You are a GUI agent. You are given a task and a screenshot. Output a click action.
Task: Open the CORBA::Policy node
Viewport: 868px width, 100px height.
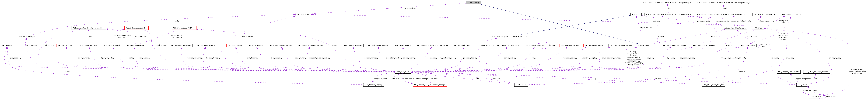(473, 2)
